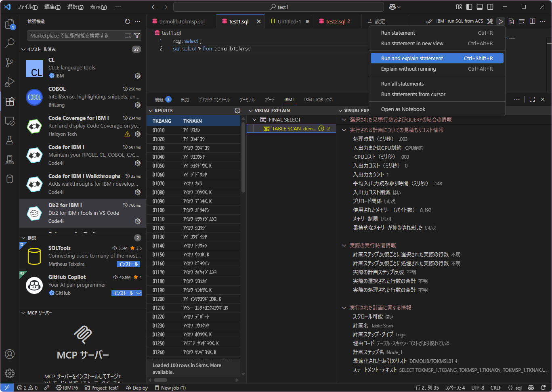The image size is (552, 392).
Task: Open the Extensions view icon
Action: point(10,101)
